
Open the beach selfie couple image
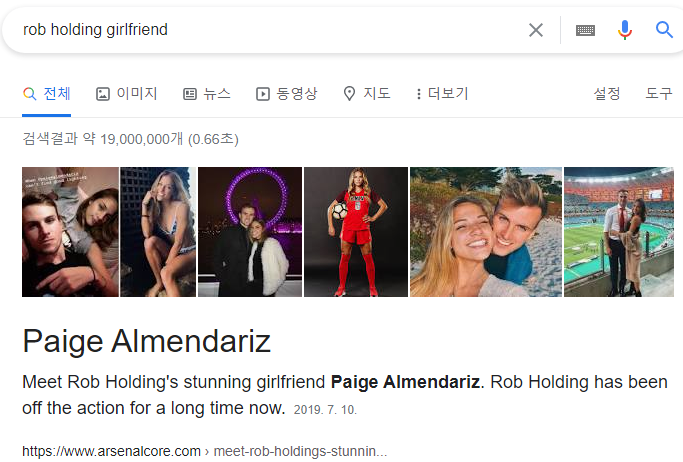(485, 232)
